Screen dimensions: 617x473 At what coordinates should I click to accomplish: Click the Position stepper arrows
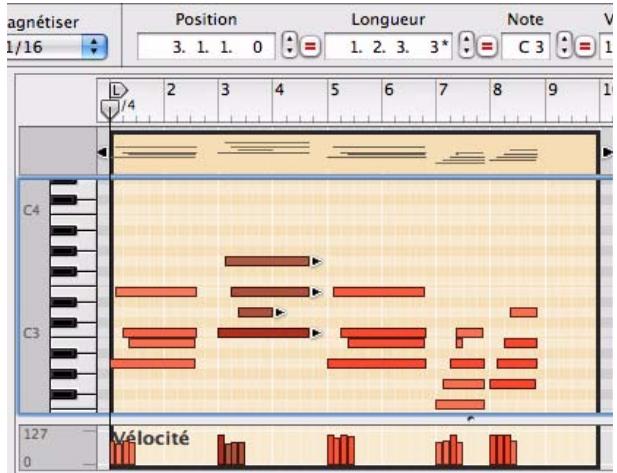point(290,46)
